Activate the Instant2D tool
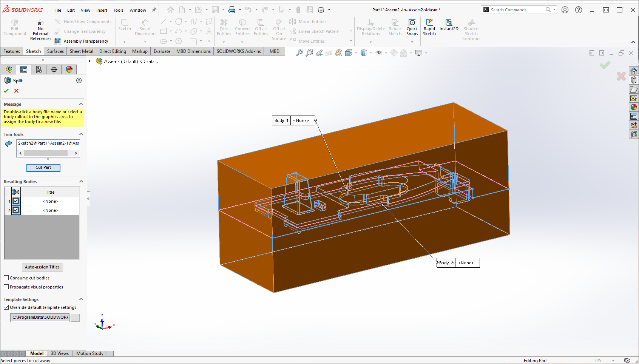639x364 pixels. (449, 25)
